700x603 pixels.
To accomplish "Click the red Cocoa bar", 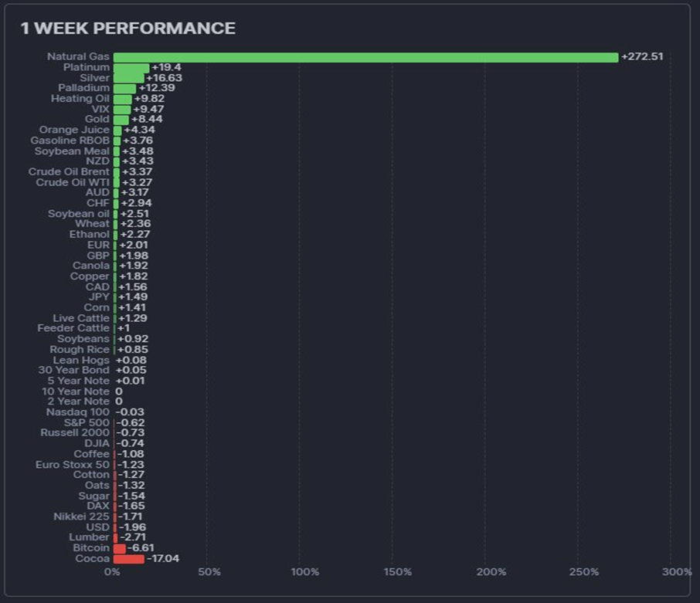I will [x=128, y=558].
